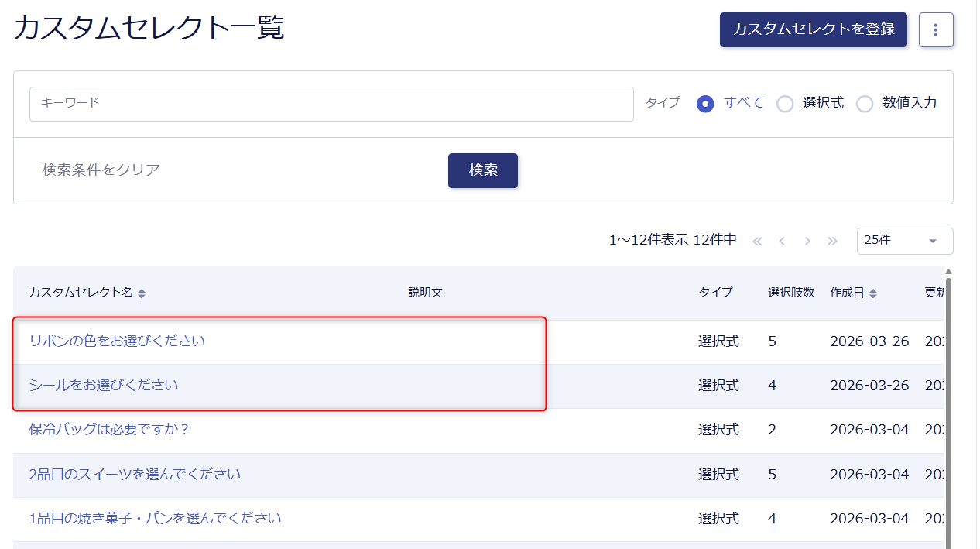Viewport: 980px width, 549px height.
Task: Focus the キーワード search field
Action: (331, 104)
